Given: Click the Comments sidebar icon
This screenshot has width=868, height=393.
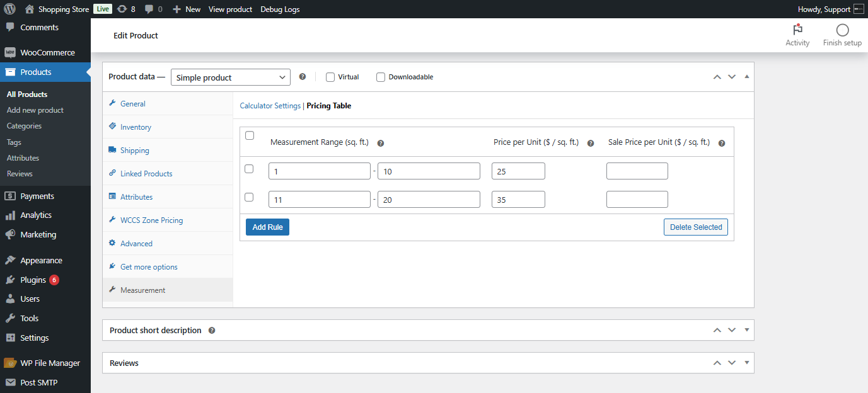Looking at the screenshot, I should (10, 27).
